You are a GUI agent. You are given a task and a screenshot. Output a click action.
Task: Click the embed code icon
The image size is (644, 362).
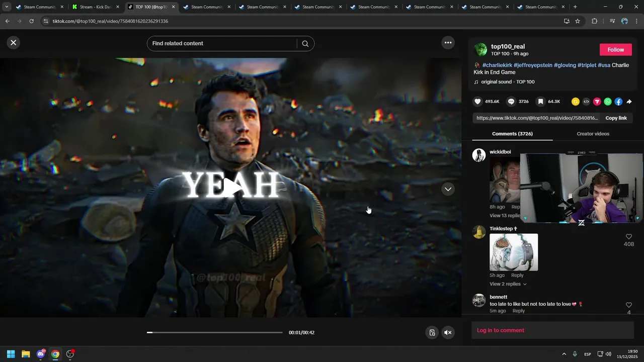click(586, 102)
